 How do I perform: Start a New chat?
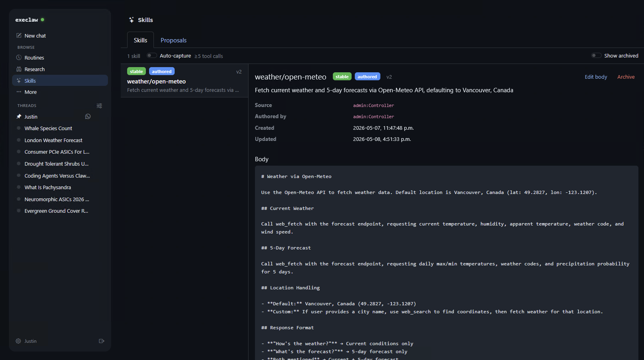(60, 36)
